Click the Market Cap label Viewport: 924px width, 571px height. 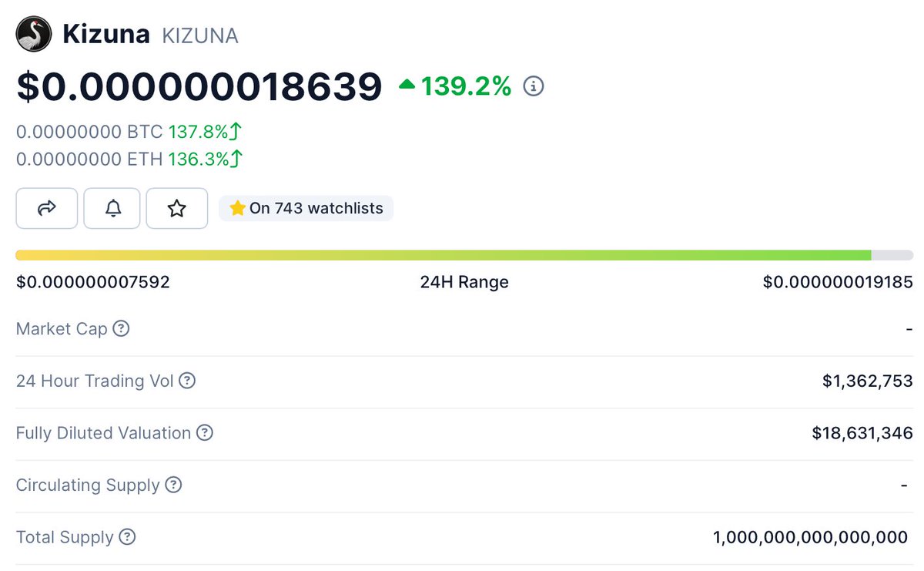tap(62, 329)
